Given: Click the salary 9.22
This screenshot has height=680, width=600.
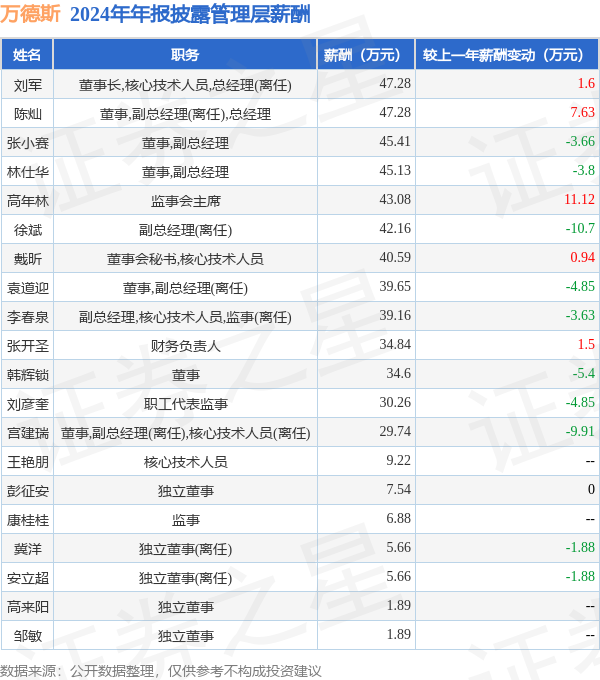Looking at the screenshot, I should coord(398,461).
